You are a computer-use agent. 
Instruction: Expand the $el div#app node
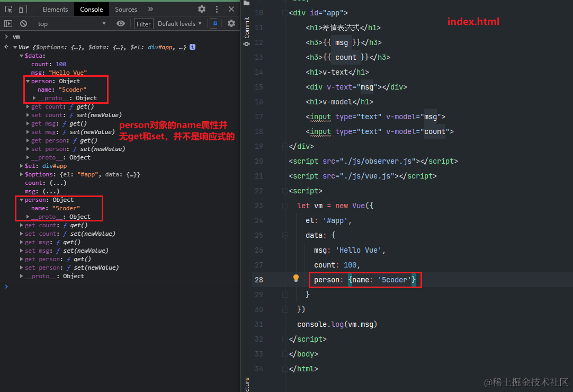(22, 166)
